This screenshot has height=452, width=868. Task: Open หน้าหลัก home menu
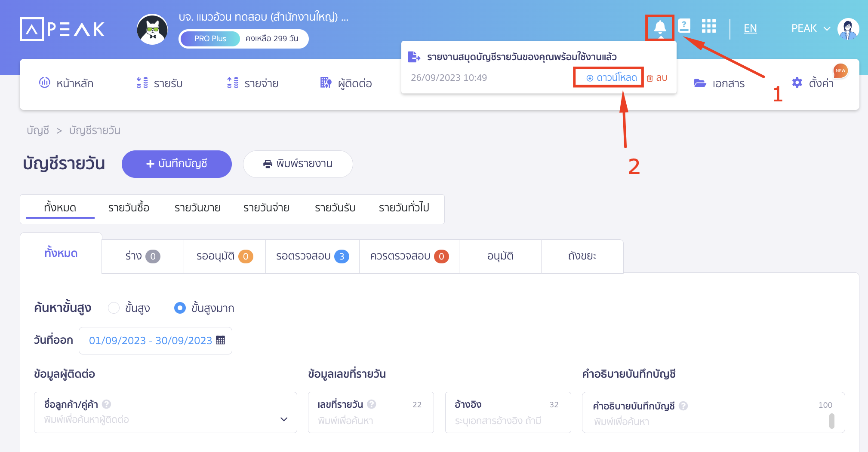point(66,83)
